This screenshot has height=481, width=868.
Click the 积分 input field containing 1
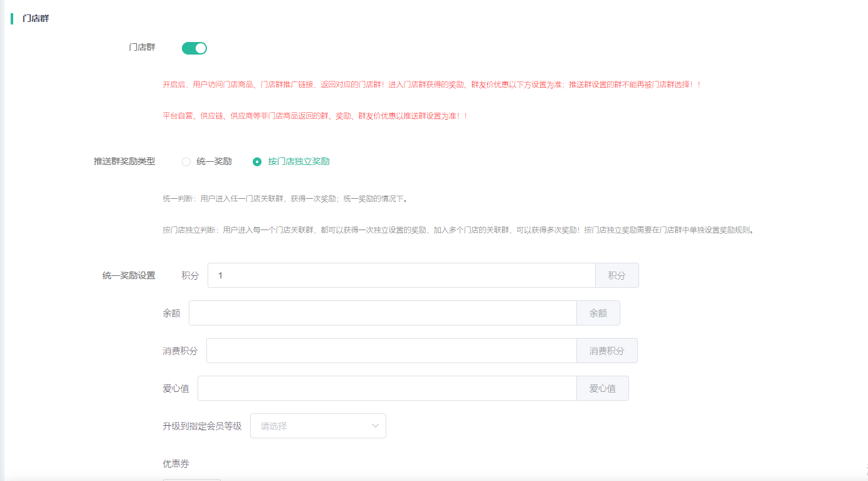tap(401, 275)
